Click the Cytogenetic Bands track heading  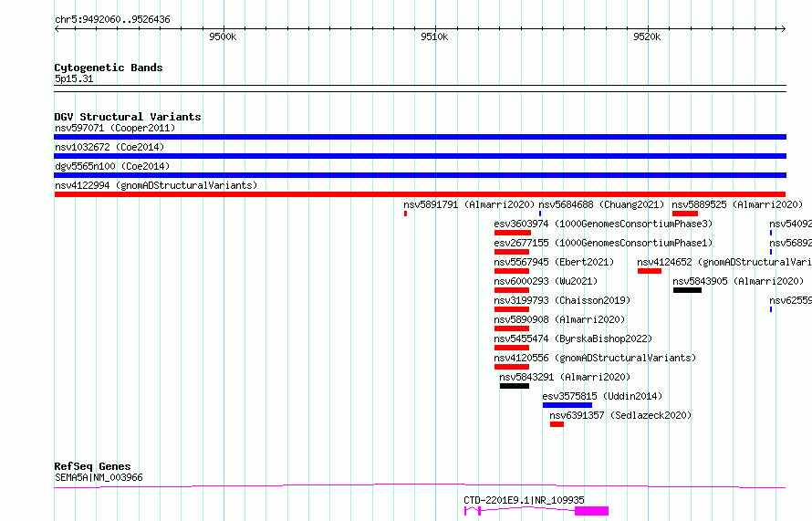coord(109,68)
